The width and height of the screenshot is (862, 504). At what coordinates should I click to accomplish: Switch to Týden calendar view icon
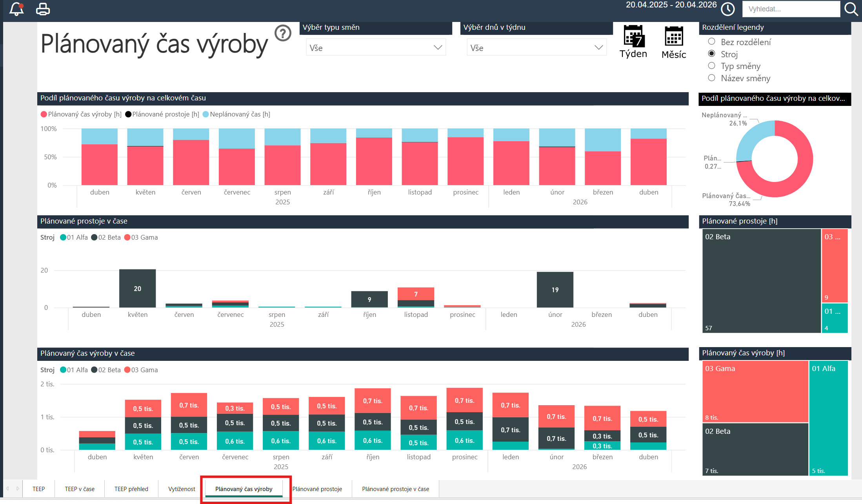(x=633, y=42)
